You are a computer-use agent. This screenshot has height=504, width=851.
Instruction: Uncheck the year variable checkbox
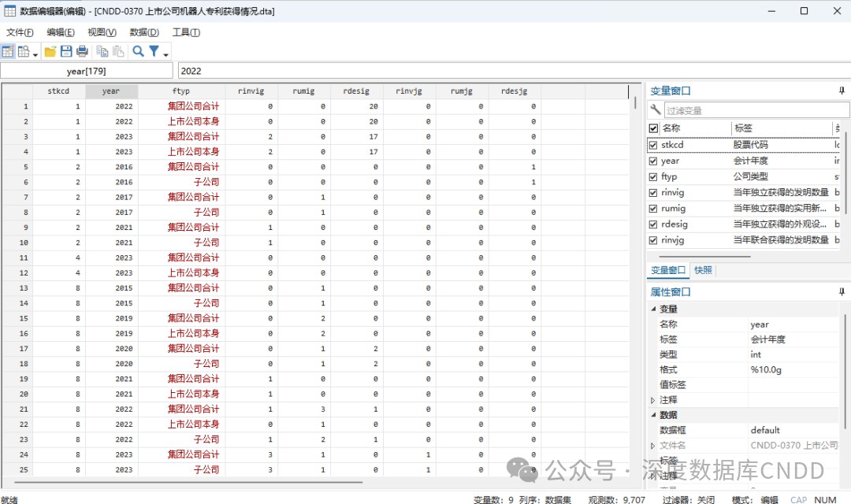click(x=653, y=161)
